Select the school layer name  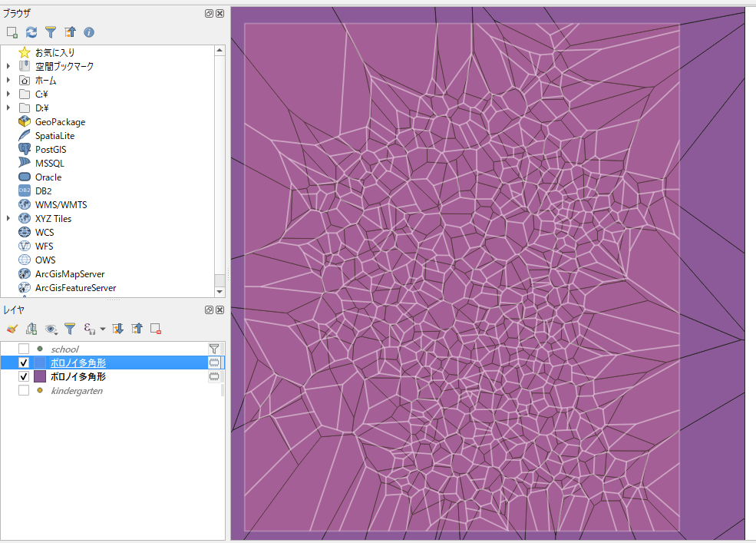tap(64, 349)
